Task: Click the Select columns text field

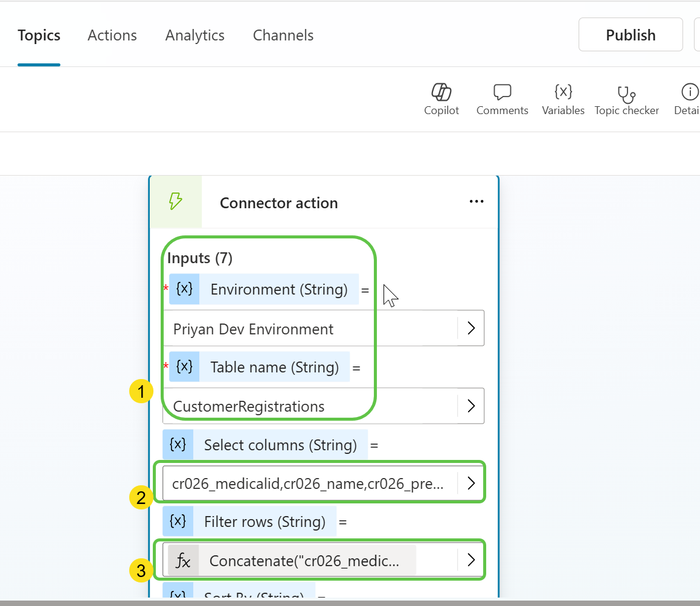Action: [308, 483]
